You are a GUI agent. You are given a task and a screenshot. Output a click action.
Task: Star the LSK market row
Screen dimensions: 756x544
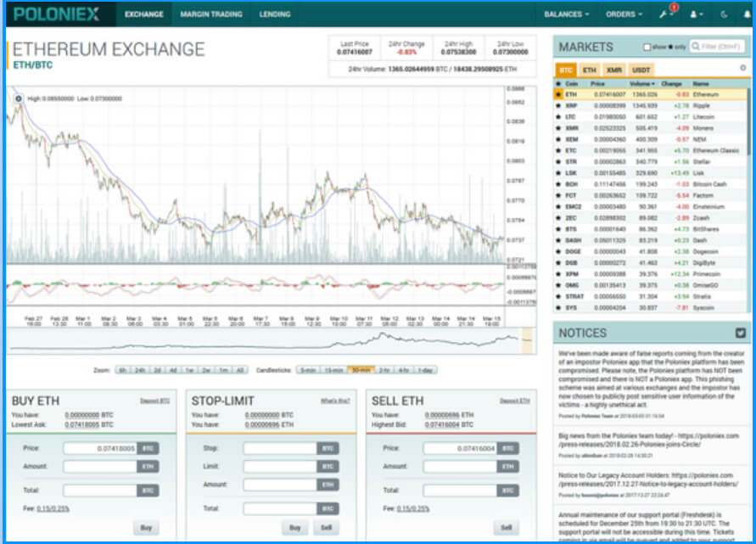[x=558, y=173]
